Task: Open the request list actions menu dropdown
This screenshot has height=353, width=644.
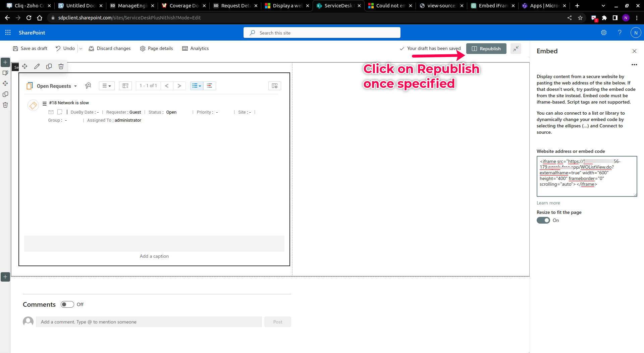Action: (x=107, y=86)
